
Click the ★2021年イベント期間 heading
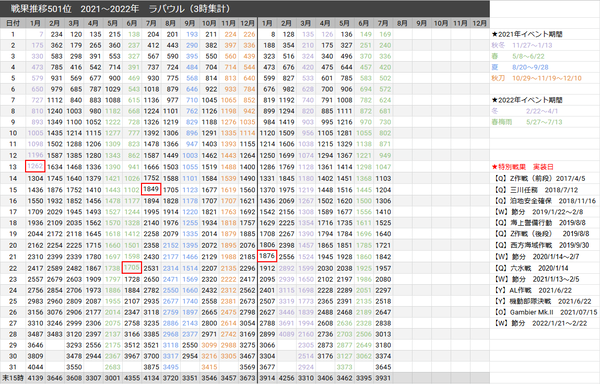pos(527,34)
